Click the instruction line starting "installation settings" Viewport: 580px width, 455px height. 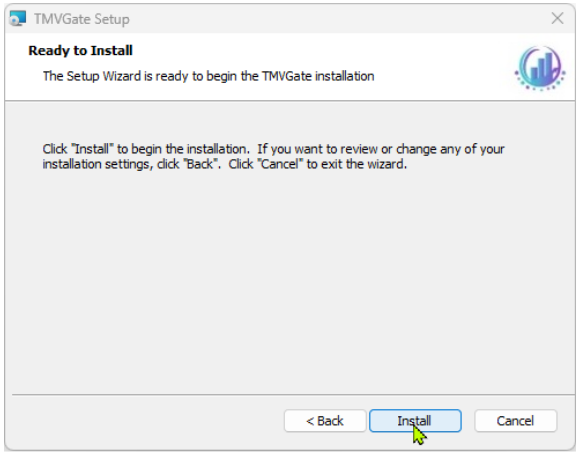tap(225, 164)
